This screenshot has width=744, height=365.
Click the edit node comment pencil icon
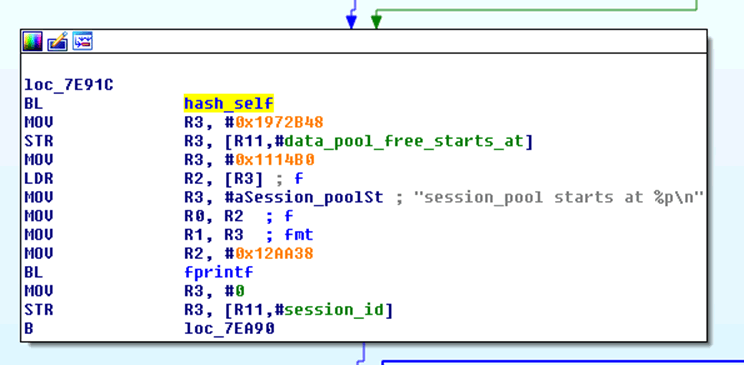click(x=57, y=41)
